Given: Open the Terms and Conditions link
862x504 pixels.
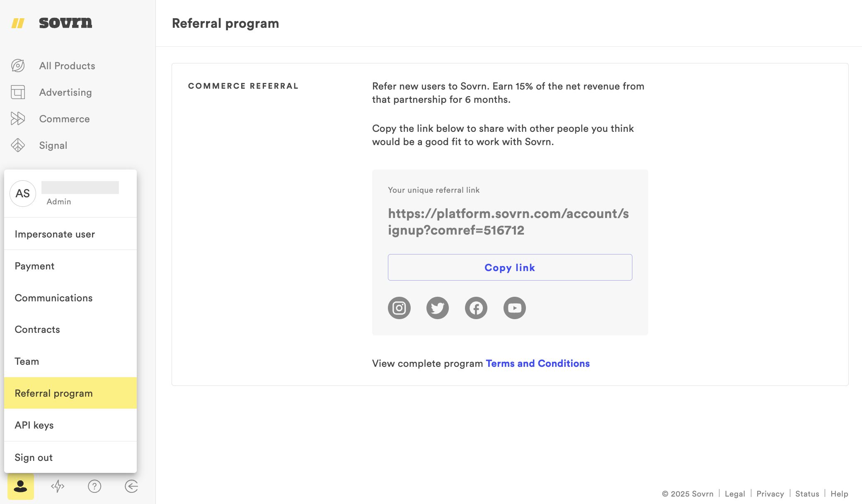Looking at the screenshot, I should point(538,363).
